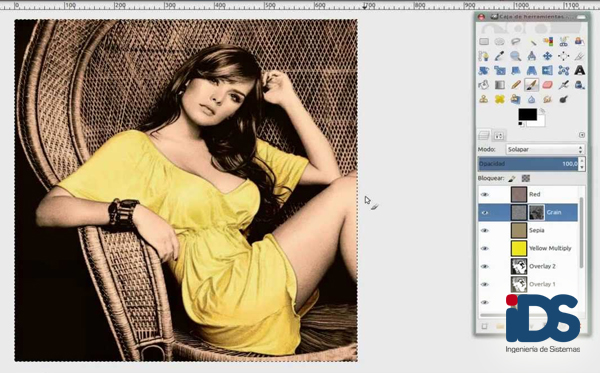Open the layers dock configuration menu arrow

click(x=582, y=135)
